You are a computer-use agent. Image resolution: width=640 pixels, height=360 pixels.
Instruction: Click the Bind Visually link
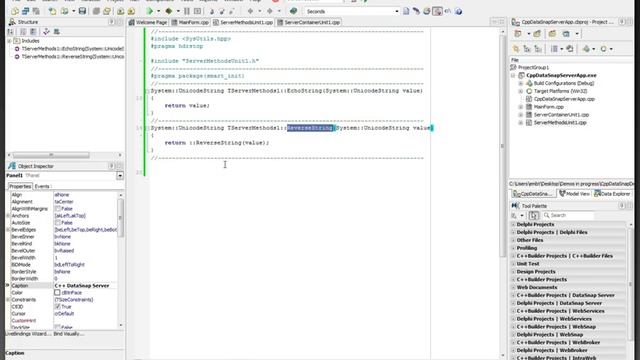69,334
